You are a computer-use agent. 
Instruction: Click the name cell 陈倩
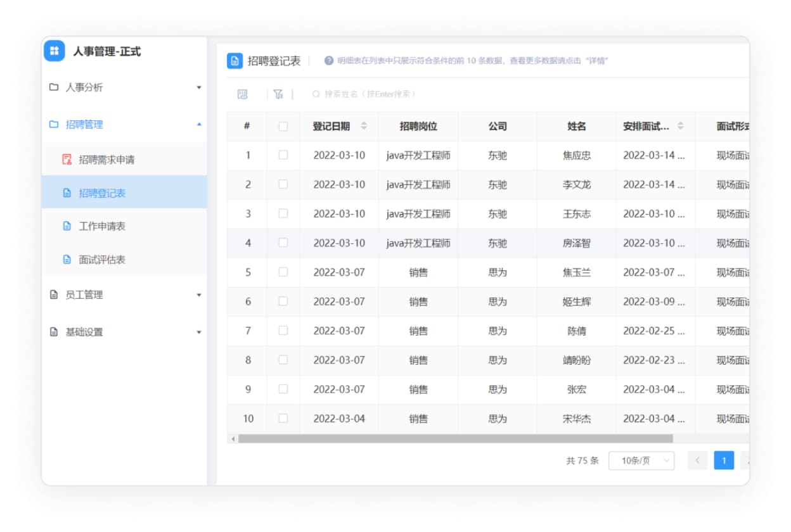pos(577,331)
